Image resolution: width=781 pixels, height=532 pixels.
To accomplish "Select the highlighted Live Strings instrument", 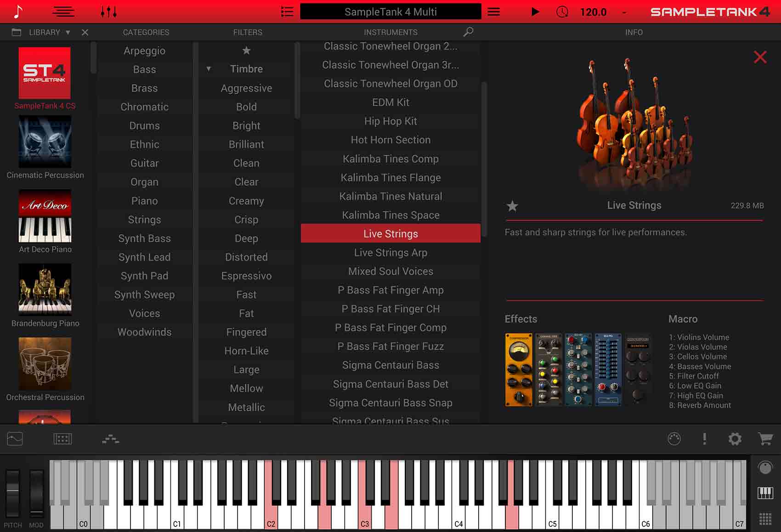I will coord(390,233).
